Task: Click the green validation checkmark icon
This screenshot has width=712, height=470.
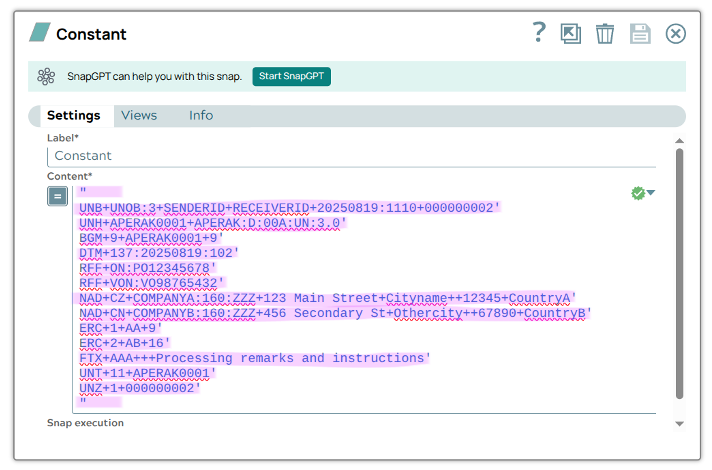Action: pyautogui.click(x=638, y=193)
